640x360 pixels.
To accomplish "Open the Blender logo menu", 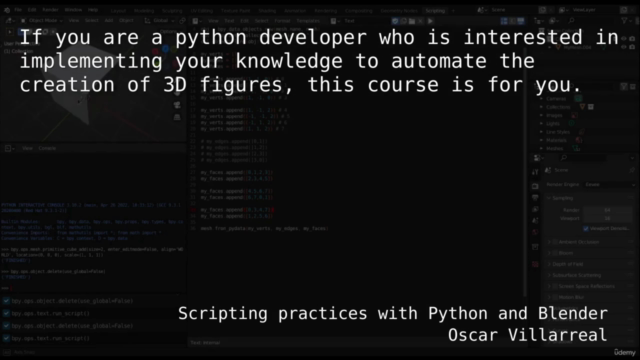I will 7,10.
